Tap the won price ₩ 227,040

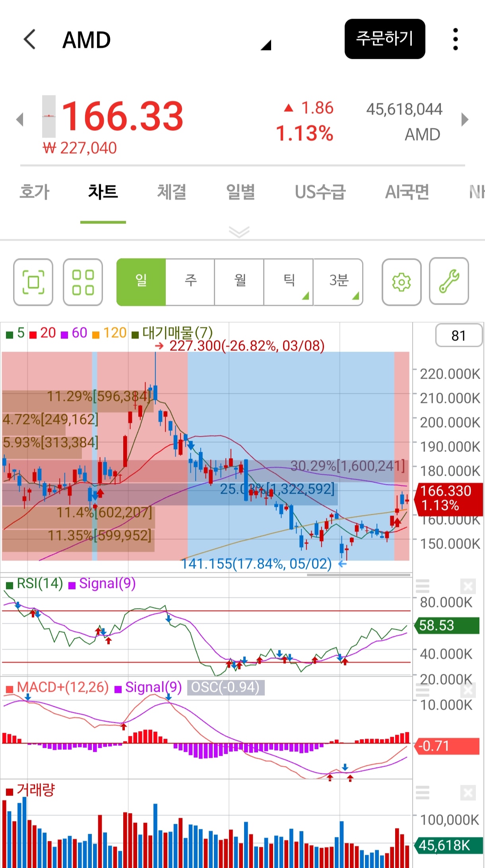pos(80,148)
